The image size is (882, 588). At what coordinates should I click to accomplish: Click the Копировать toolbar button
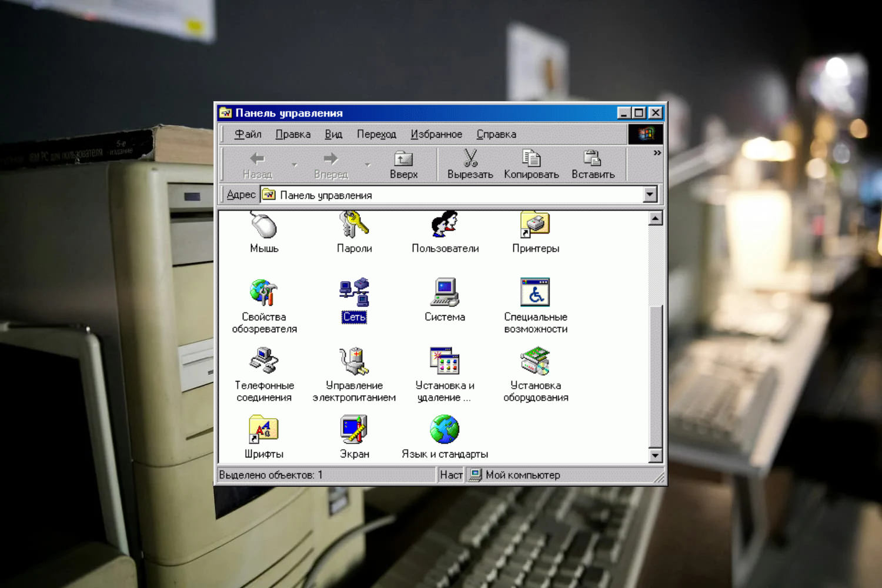pos(532,164)
